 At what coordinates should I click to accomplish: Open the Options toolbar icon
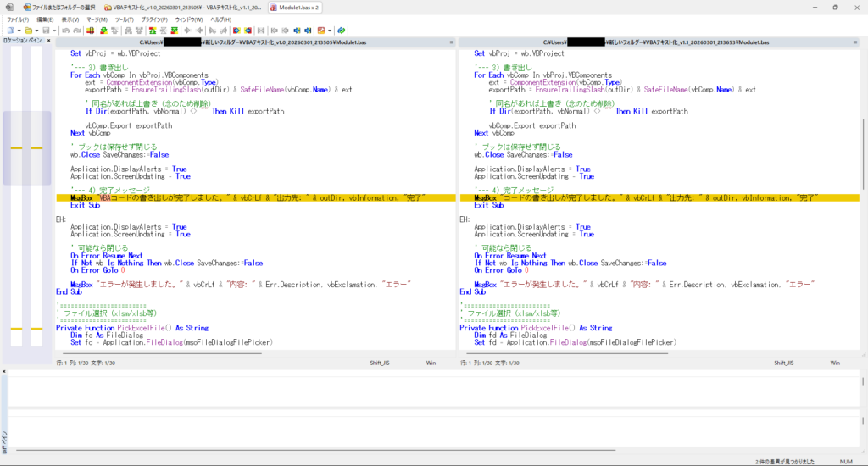pos(321,31)
